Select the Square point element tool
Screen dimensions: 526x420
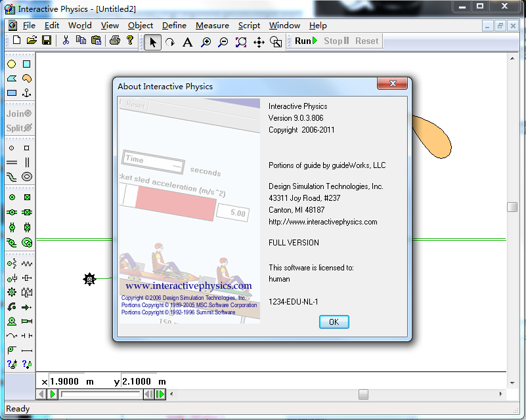tap(26, 148)
